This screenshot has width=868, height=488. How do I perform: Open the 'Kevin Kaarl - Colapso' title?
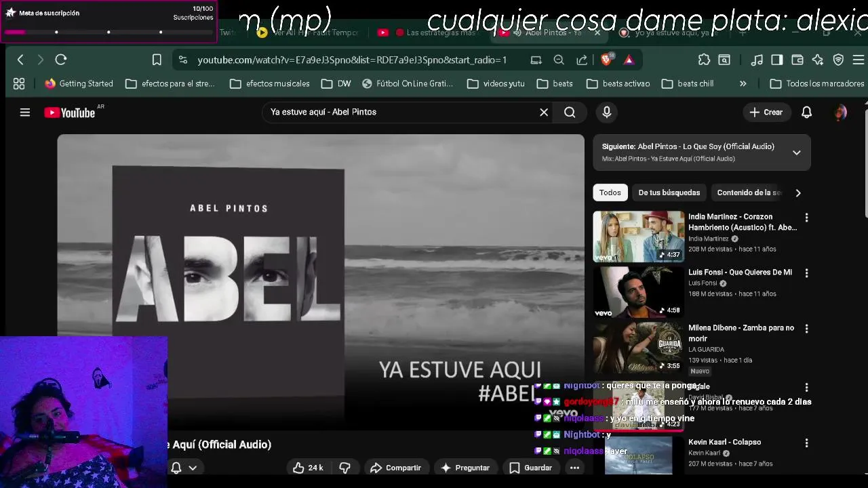coord(724,442)
